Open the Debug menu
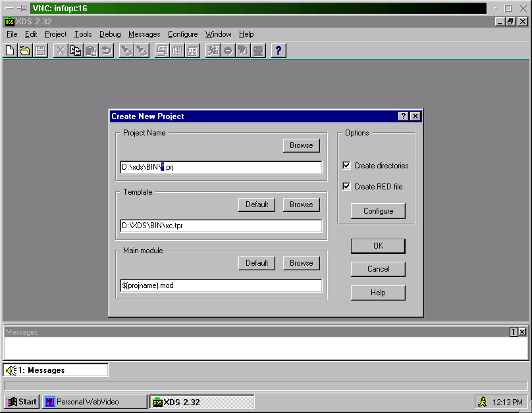Screen dimensions: 532x413 point(110,34)
